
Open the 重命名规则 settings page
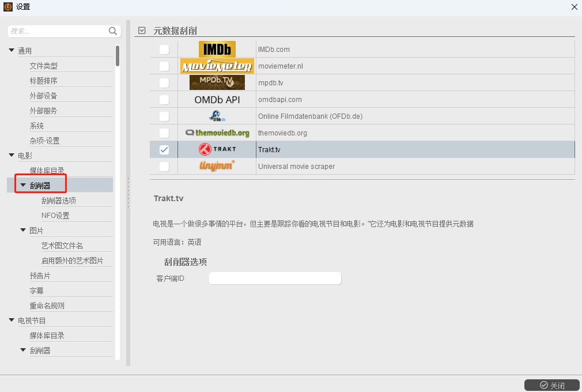pyautogui.click(x=47, y=306)
